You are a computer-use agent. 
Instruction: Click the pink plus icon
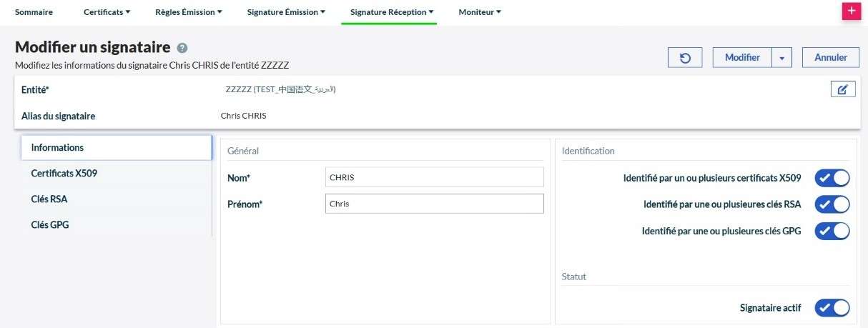pos(851,11)
